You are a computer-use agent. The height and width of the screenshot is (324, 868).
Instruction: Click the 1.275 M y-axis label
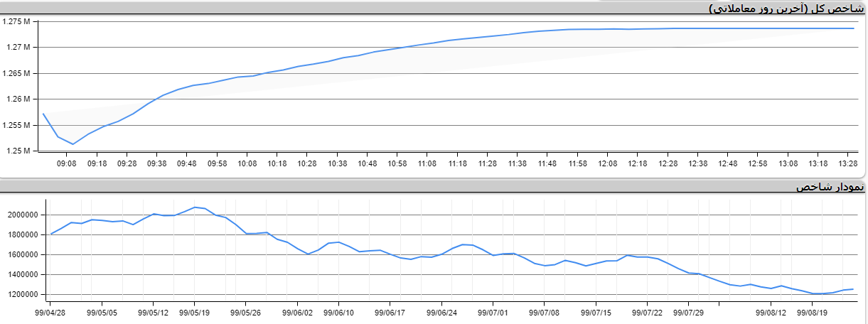[16, 21]
